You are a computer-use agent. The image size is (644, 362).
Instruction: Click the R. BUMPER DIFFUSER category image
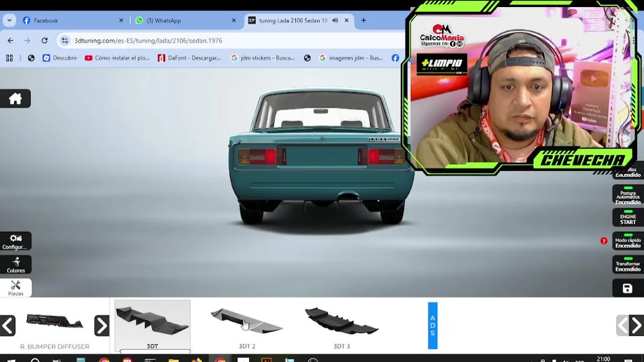(54, 320)
